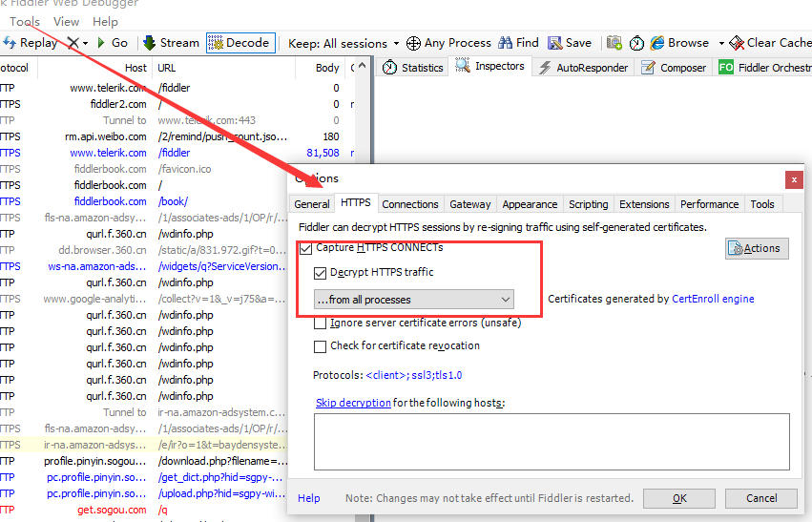The width and height of the screenshot is (812, 522).
Task: Switch to the Appearance options tab
Action: coord(530,204)
